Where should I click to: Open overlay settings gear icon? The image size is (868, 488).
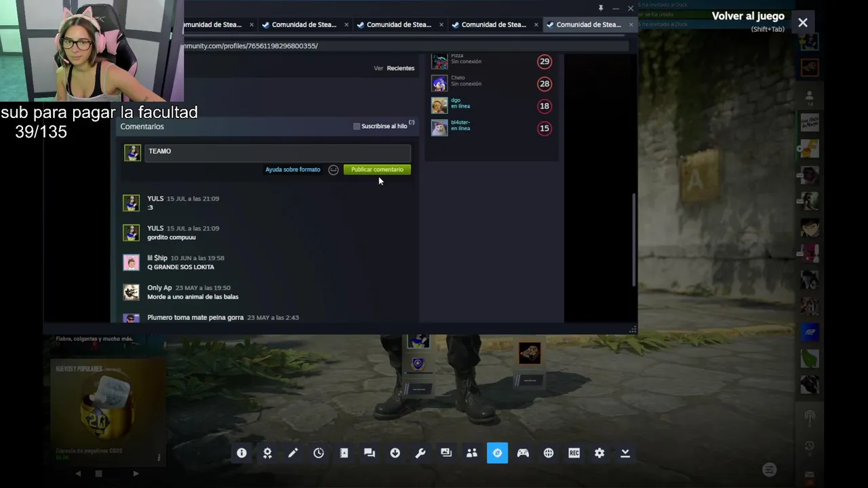(x=599, y=453)
